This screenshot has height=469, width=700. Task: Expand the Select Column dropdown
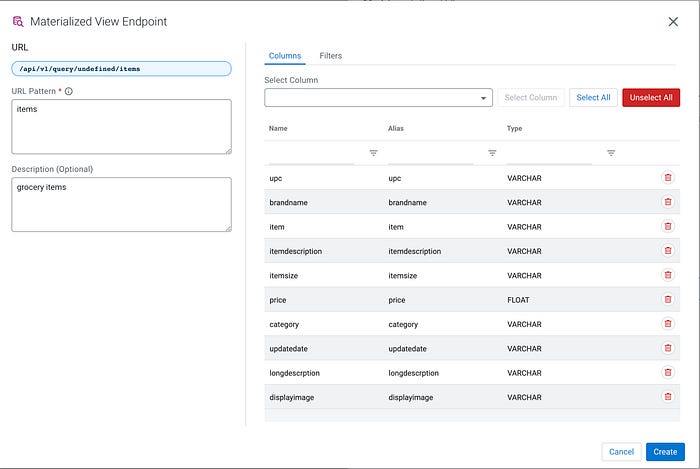pyautogui.click(x=485, y=98)
